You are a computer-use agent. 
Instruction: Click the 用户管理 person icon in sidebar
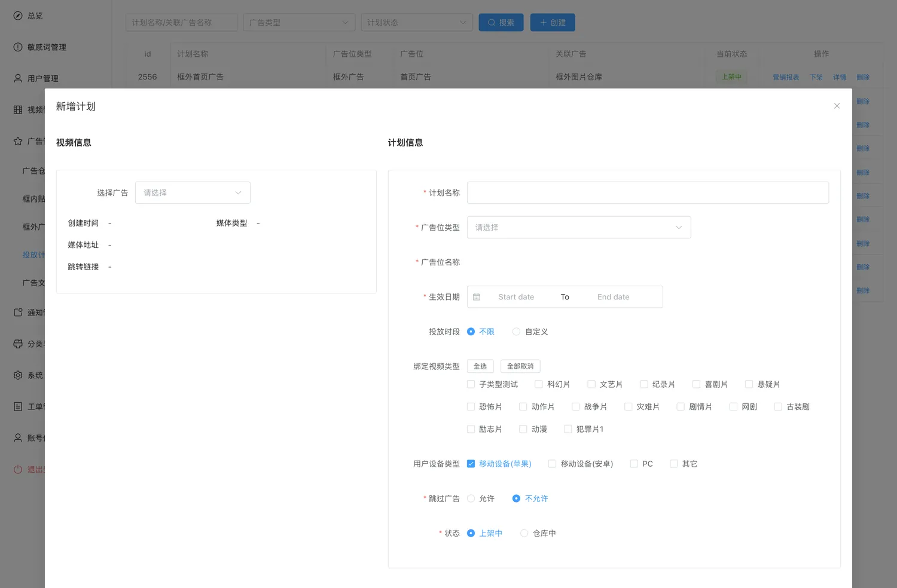click(18, 78)
